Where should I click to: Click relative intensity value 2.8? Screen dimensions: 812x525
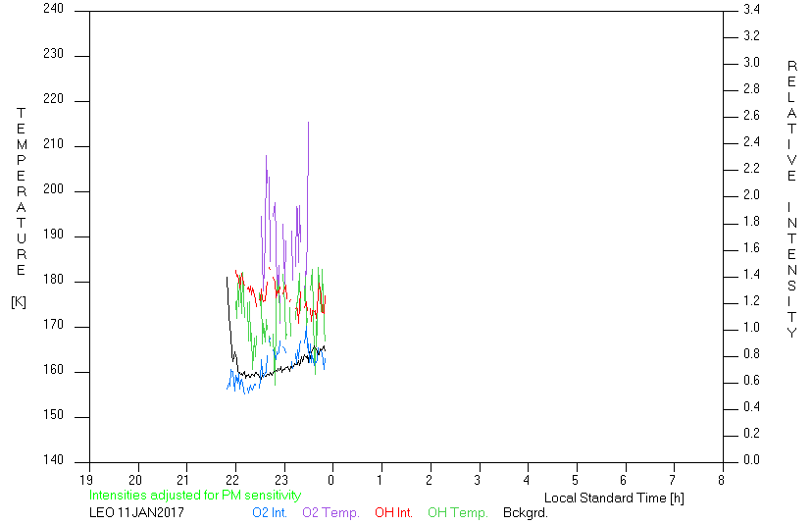coord(751,88)
